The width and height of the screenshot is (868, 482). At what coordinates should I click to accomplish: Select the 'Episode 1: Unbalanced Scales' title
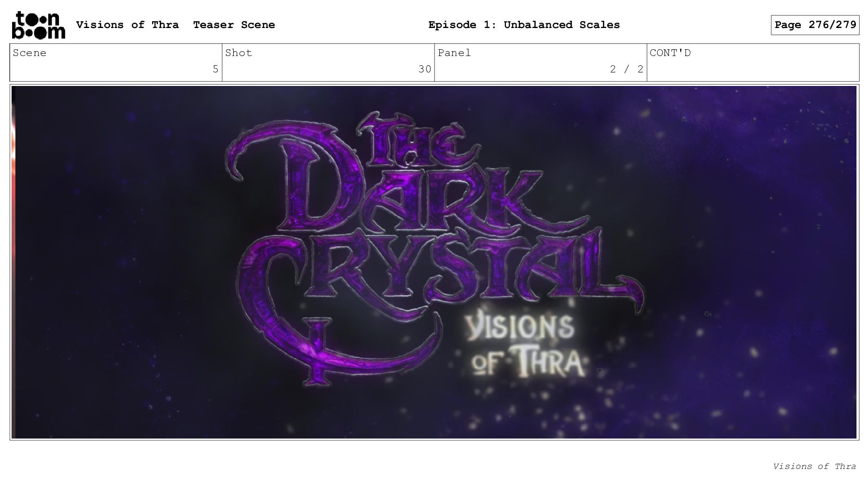click(524, 25)
